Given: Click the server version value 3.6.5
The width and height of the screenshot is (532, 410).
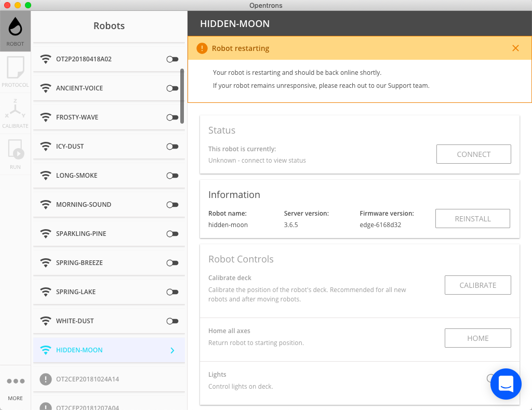Looking at the screenshot, I should tap(291, 224).
